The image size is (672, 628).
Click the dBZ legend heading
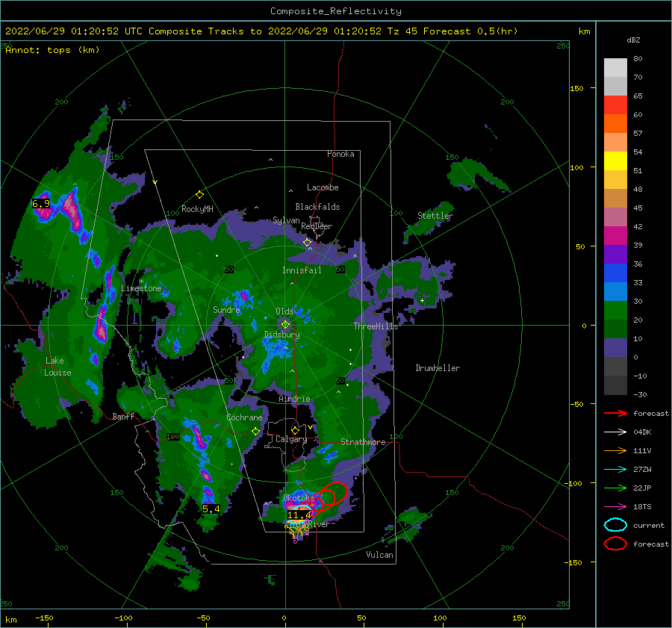[x=633, y=40]
